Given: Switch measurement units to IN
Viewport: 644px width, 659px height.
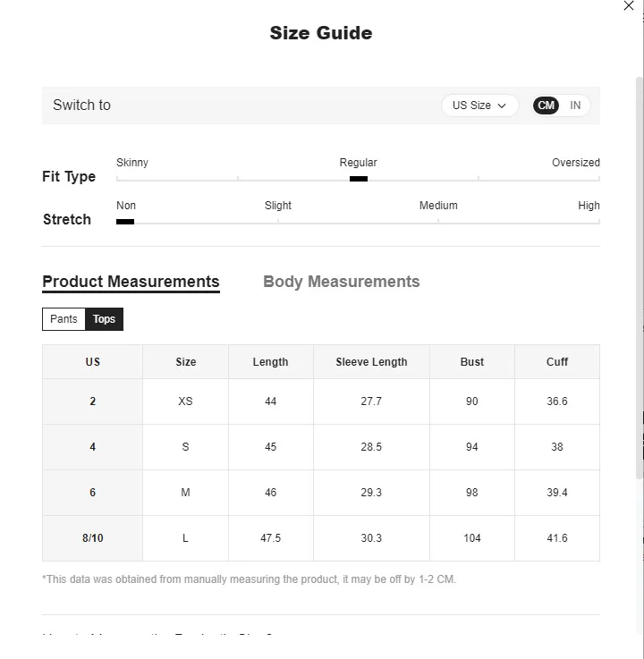Looking at the screenshot, I should (x=575, y=106).
